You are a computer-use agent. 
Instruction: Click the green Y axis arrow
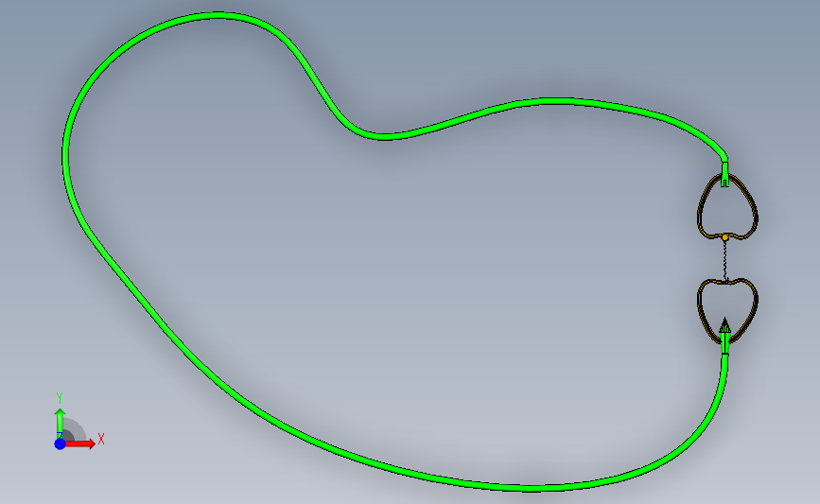61,424
